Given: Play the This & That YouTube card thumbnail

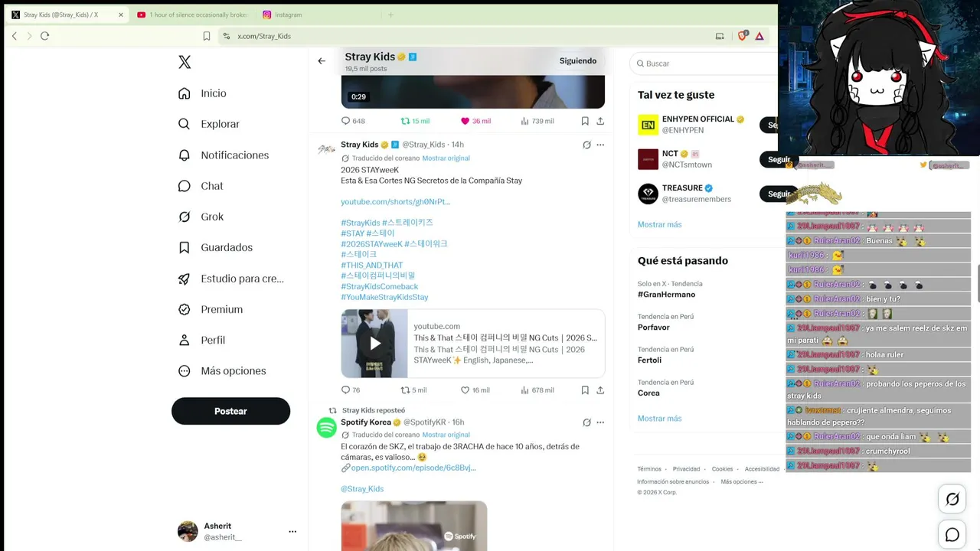Looking at the screenshot, I should 374,344.
